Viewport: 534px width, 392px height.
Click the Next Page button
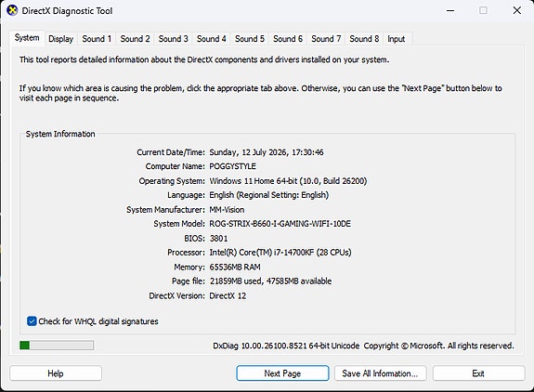tap(282, 373)
